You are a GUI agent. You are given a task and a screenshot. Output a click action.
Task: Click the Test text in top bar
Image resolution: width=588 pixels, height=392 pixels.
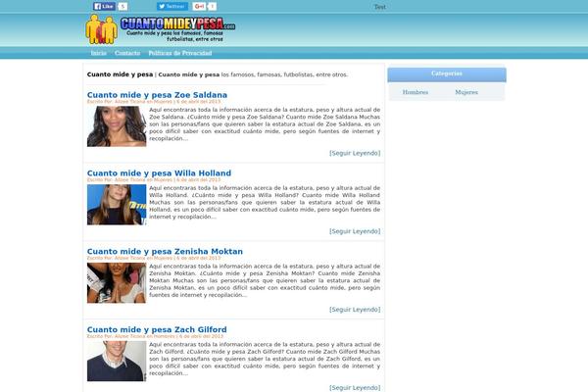click(380, 7)
